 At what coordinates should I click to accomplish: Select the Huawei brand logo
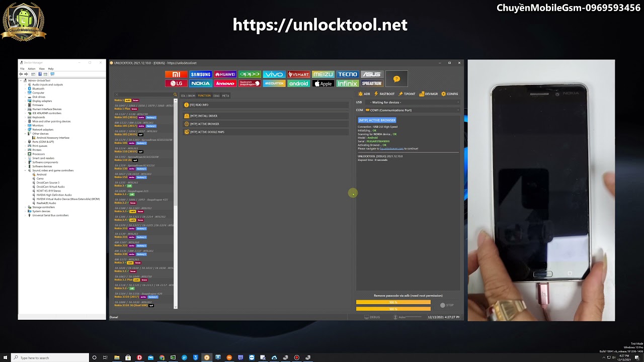pyautogui.click(x=225, y=74)
